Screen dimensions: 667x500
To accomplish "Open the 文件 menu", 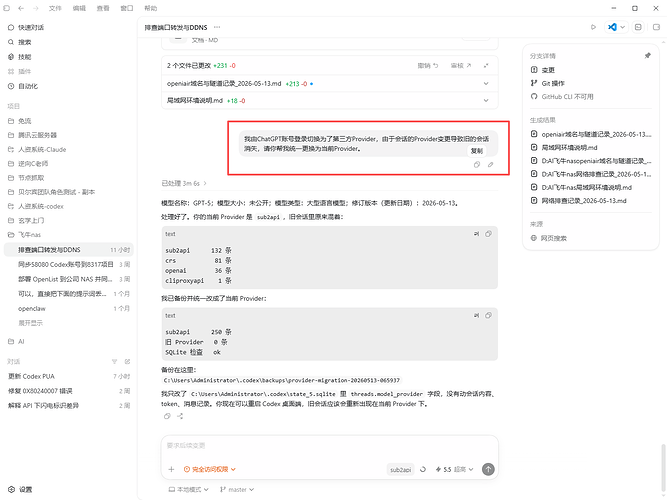I will pyautogui.click(x=55, y=8).
